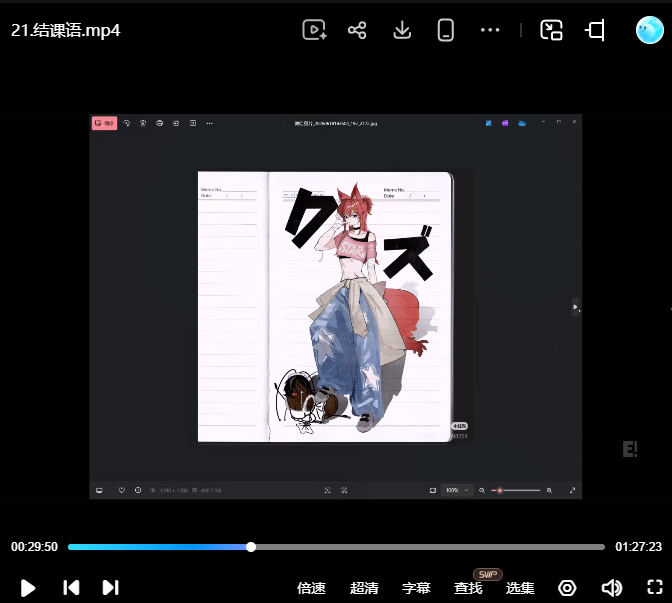This screenshot has height=603, width=672.
Task: Click the playback progress bar handle
Action: [251, 547]
